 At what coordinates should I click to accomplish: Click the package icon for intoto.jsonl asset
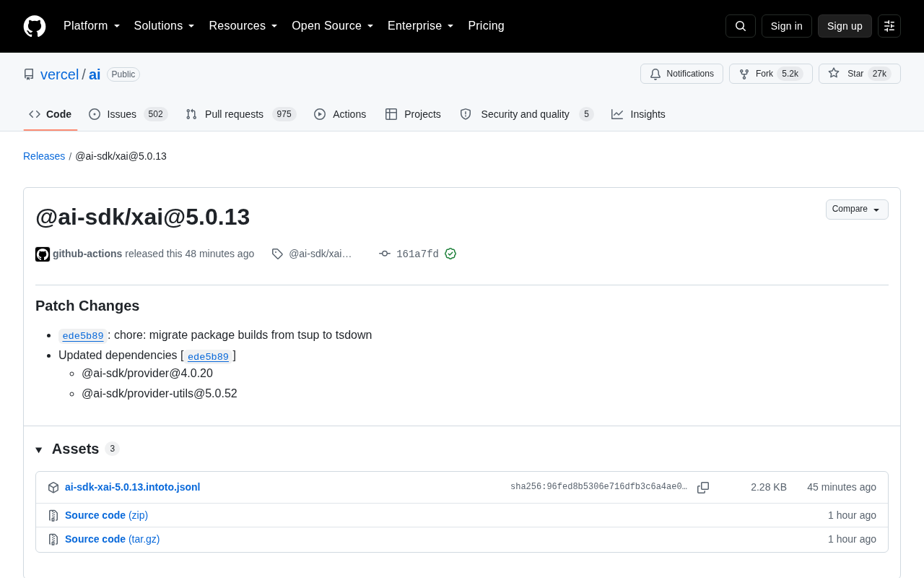coord(53,488)
